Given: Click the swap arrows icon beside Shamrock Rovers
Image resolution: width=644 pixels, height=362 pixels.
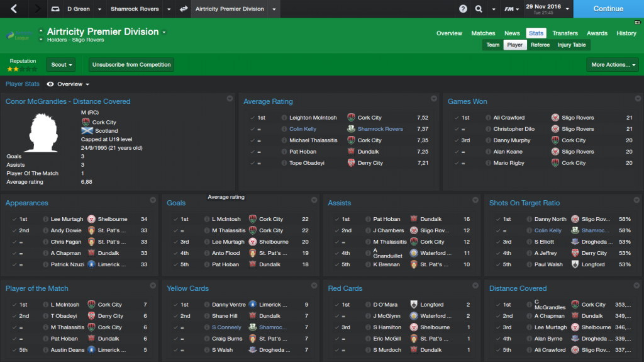Looking at the screenshot, I should click(x=184, y=9).
